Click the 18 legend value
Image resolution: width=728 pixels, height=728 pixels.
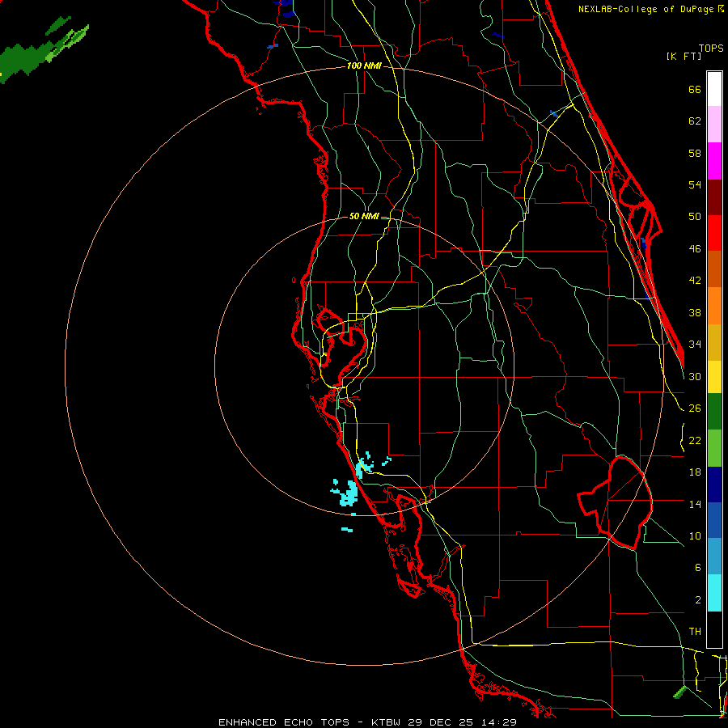(695, 472)
